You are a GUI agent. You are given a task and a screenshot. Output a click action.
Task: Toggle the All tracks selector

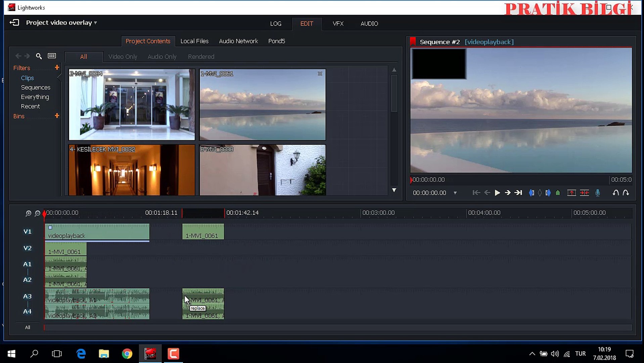[28, 327]
